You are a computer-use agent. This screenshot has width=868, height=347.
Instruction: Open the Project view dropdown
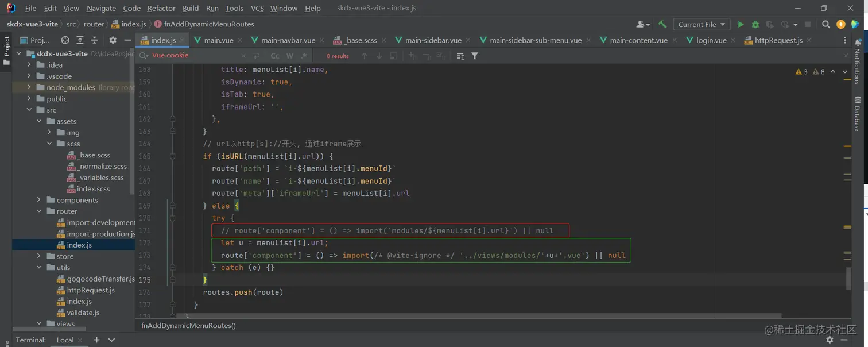(x=36, y=40)
